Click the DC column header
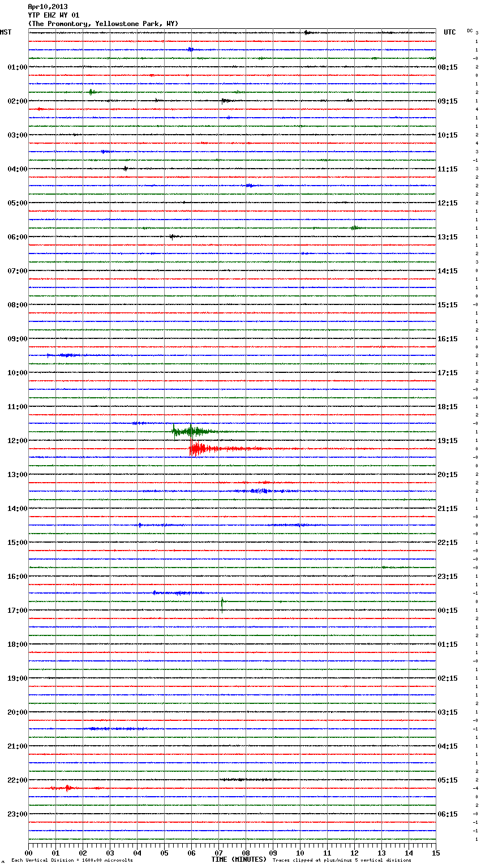This screenshot has height=868, width=481. point(470,31)
